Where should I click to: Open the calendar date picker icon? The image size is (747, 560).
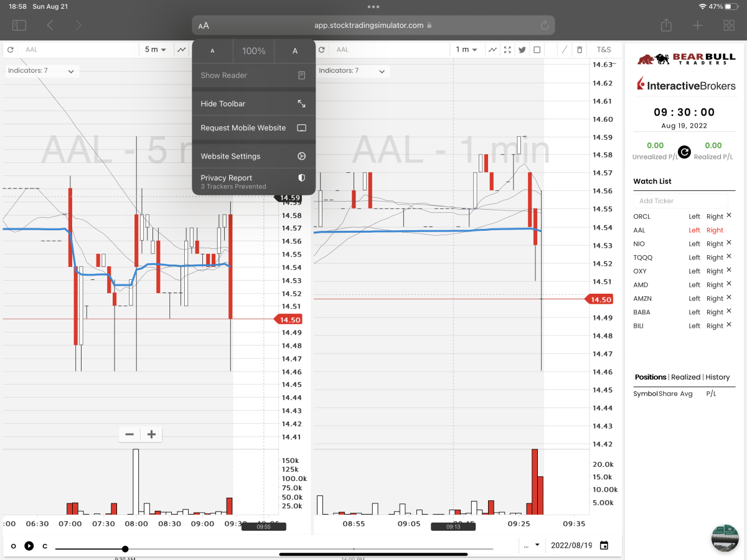pyautogui.click(x=604, y=546)
